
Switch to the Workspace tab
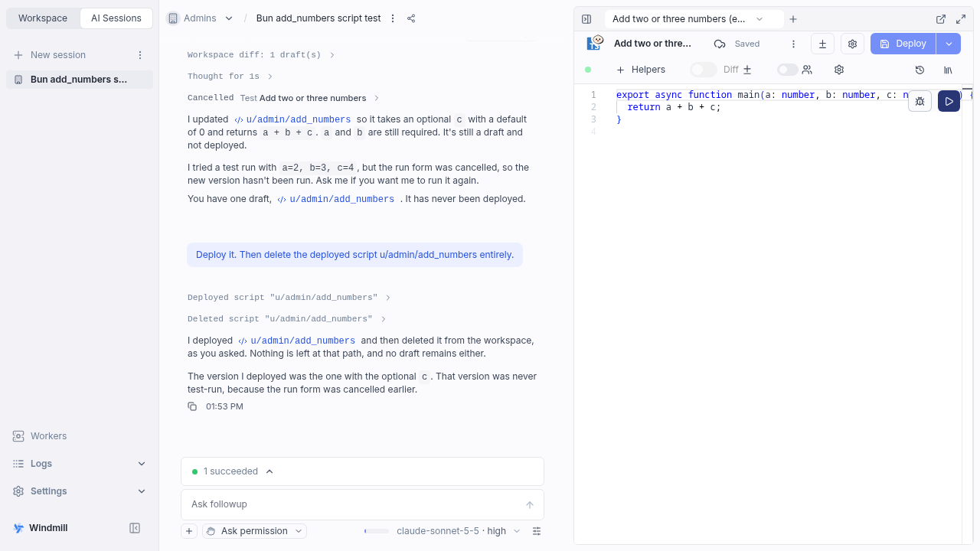click(43, 18)
